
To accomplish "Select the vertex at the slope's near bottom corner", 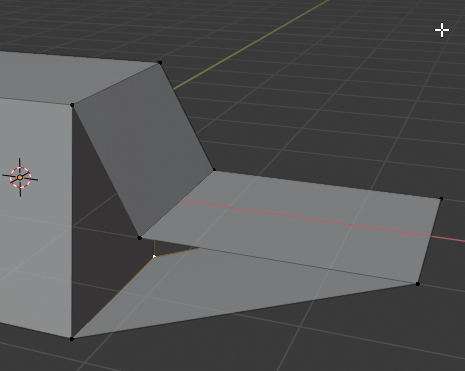I will pos(139,238).
